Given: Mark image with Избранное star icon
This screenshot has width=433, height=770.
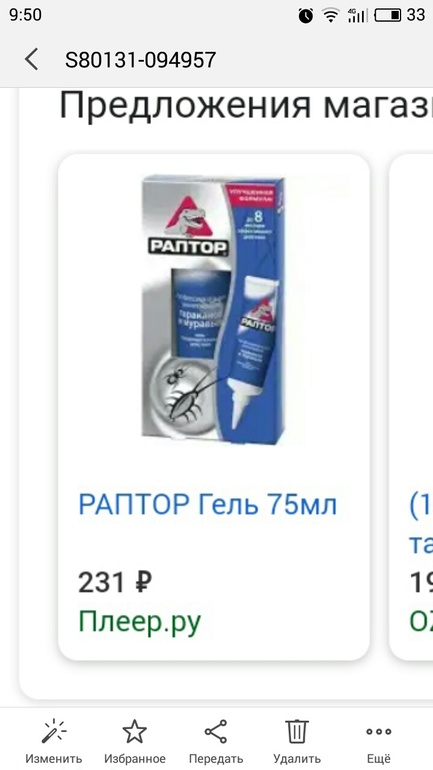Looking at the screenshot, I should (x=135, y=732).
